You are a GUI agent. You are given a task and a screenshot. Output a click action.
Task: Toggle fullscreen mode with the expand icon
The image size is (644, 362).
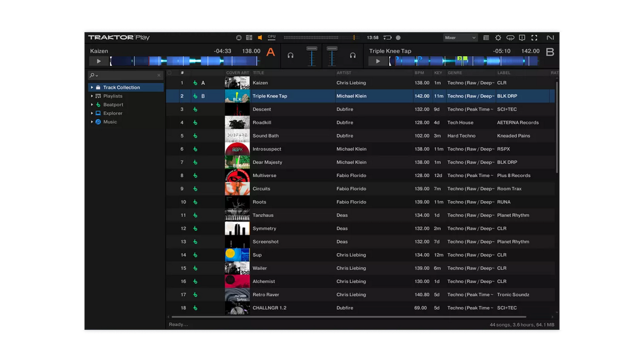pos(534,37)
